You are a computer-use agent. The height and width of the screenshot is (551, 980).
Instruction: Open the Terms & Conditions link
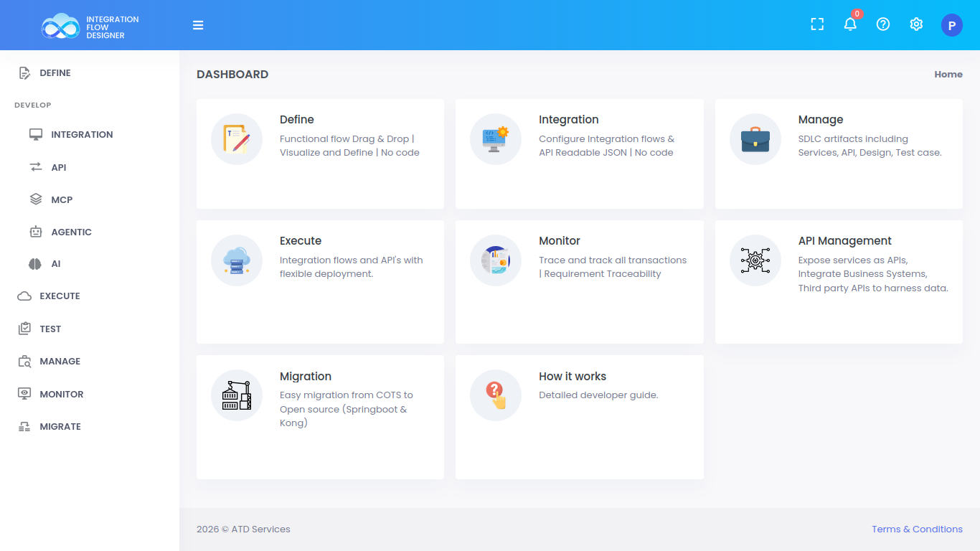tap(917, 529)
